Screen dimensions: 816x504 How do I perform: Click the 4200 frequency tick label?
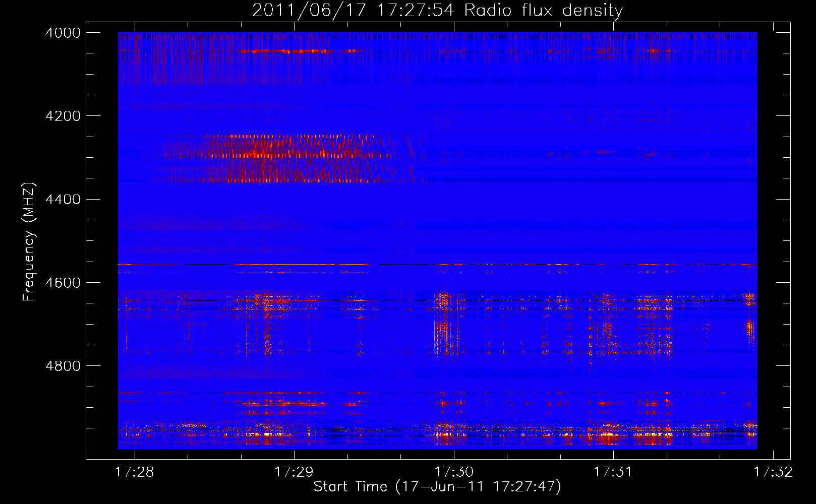click(63, 116)
